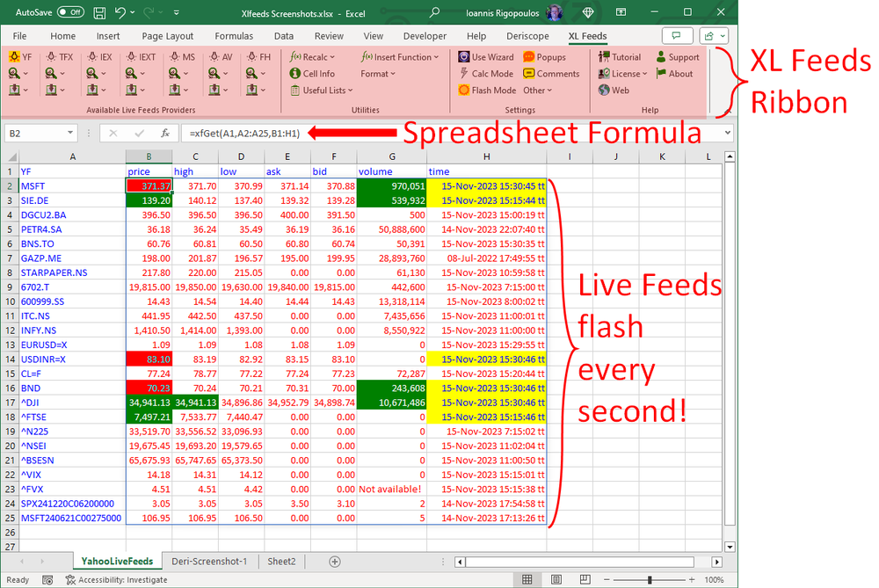Image resolution: width=879 pixels, height=588 pixels.
Task: Open the Formulas ribbon tab
Action: pyautogui.click(x=234, y=36)
